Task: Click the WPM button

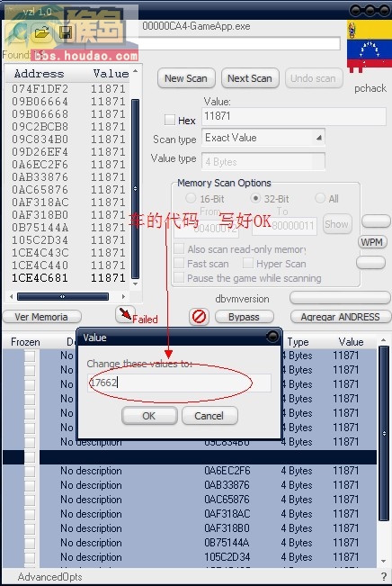Action: (x=372, y=242)
